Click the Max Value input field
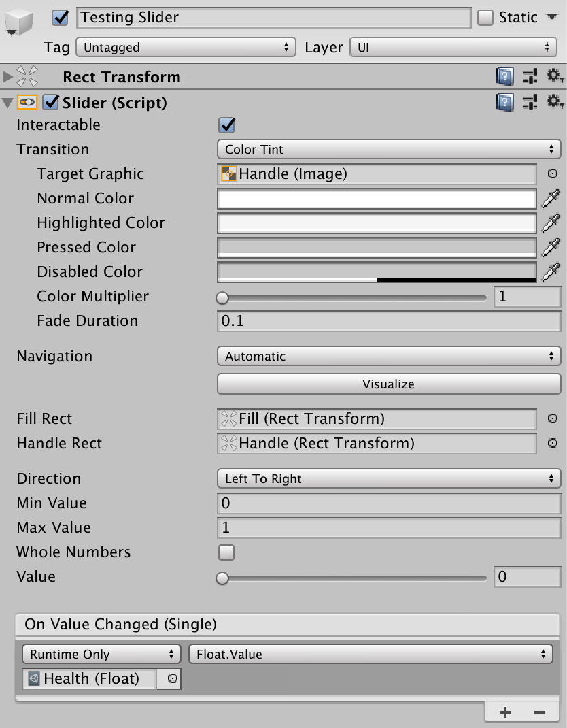 pyautogui.click(x=388, y=528)
